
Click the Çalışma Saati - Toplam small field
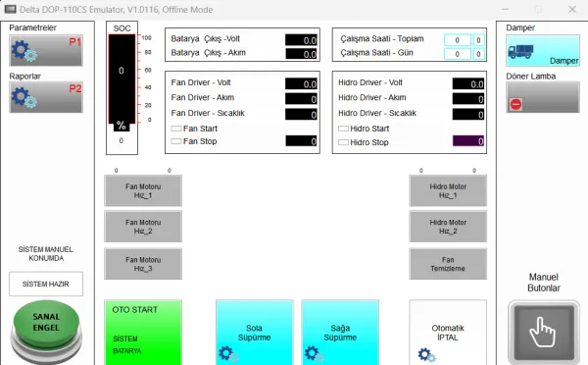pos(479,40)
